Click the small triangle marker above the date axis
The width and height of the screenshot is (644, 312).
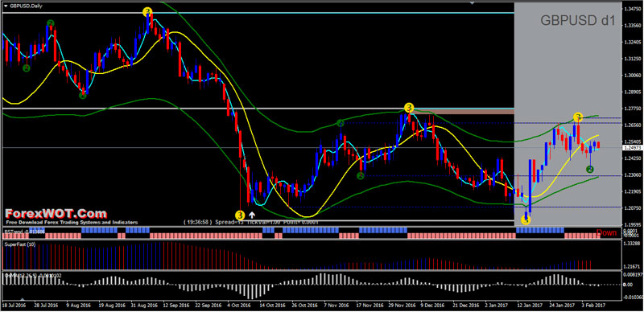(x=23, y=300)
